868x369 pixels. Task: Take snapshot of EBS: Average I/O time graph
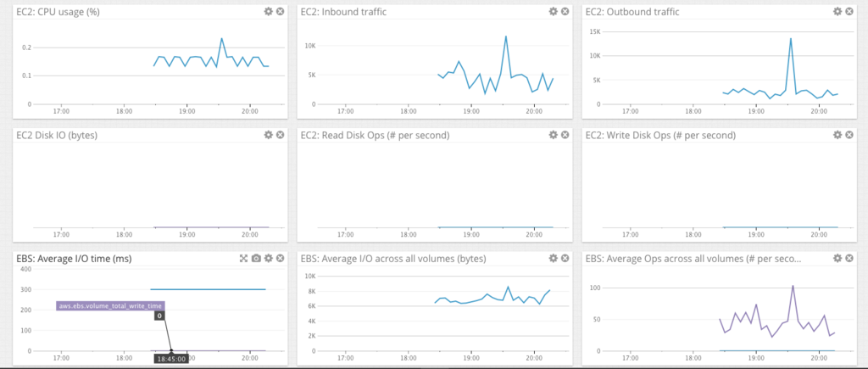(x=256, y=258)
